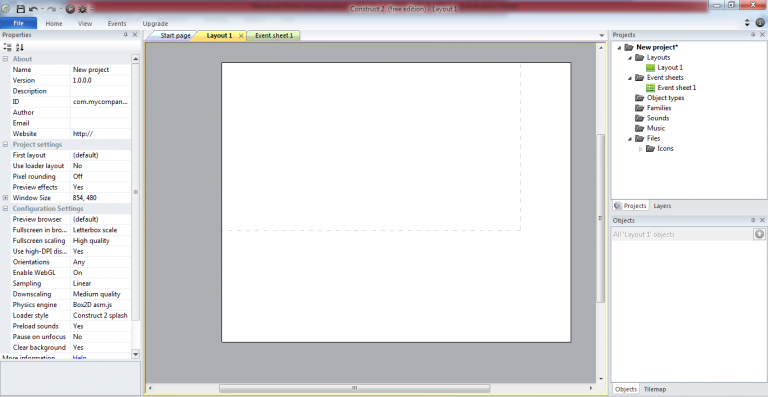Undo the last action via the arrow icon
The width and height of the screenshot is (768, 397).
tap(33, 9)
